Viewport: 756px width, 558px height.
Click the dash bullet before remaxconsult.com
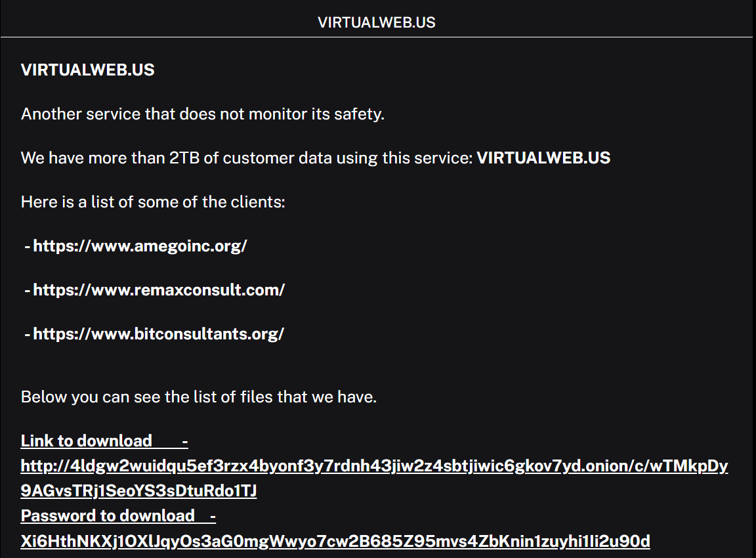pos(28,290)
